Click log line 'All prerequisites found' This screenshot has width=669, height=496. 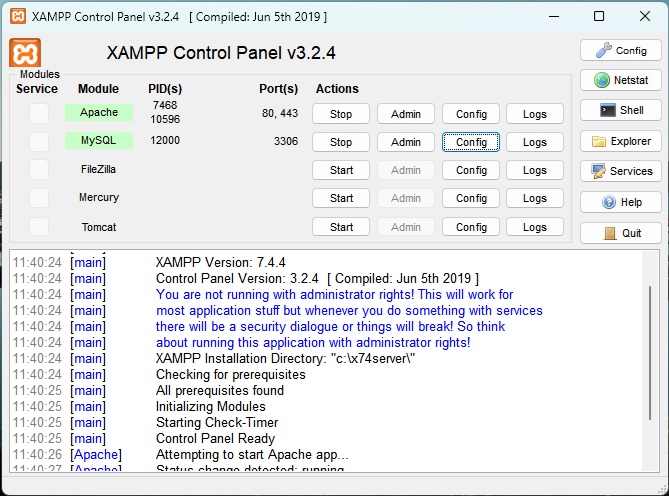click(x=220, y=390)
